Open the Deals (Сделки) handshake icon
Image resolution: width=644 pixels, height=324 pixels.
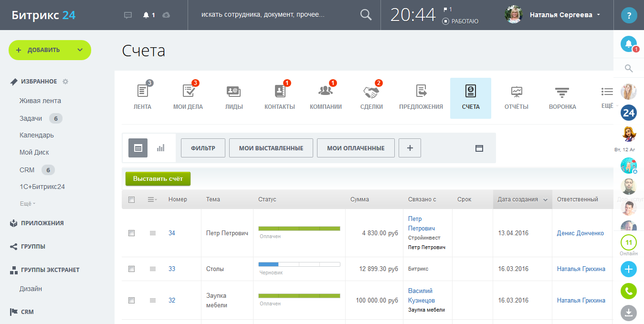point(371,91)
